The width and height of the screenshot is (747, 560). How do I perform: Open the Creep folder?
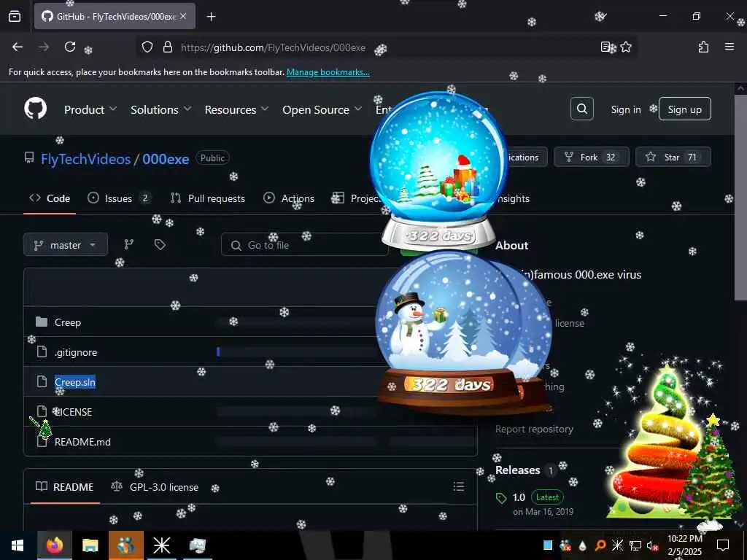[x=68, y=322]
